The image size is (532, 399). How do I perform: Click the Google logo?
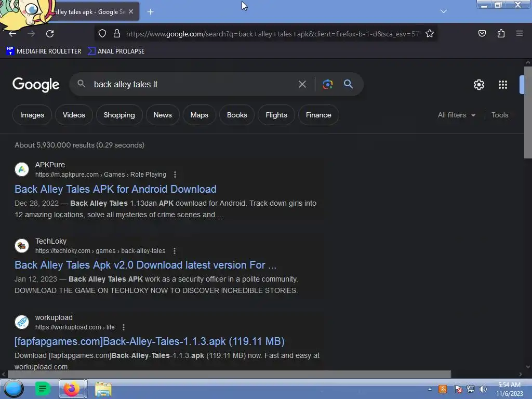tap(36, 85)
